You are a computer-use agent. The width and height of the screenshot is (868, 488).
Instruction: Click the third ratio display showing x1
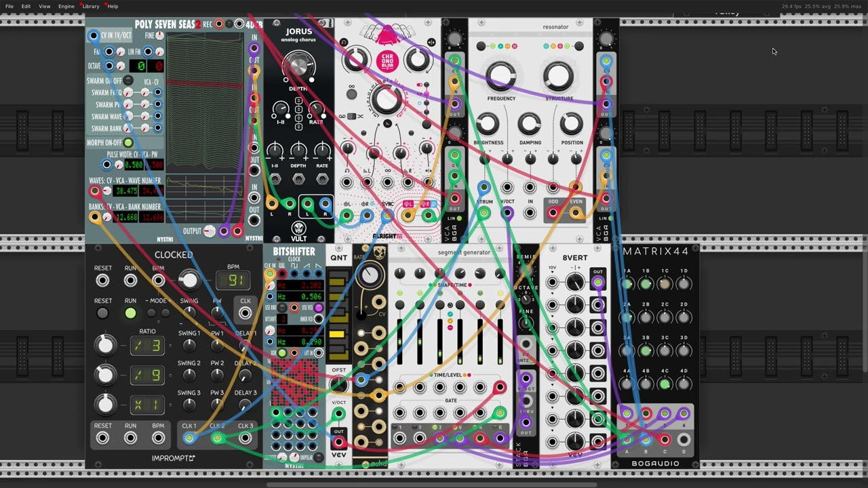click(147, 405)
